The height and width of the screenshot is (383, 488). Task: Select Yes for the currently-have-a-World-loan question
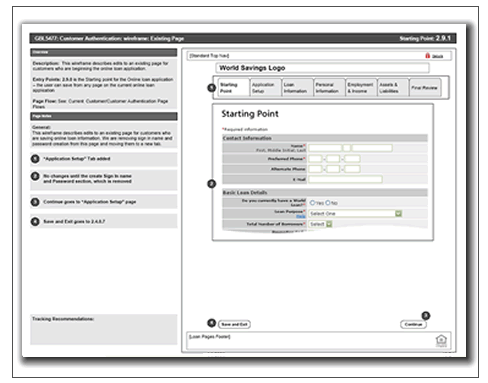(x=312, y=203)
